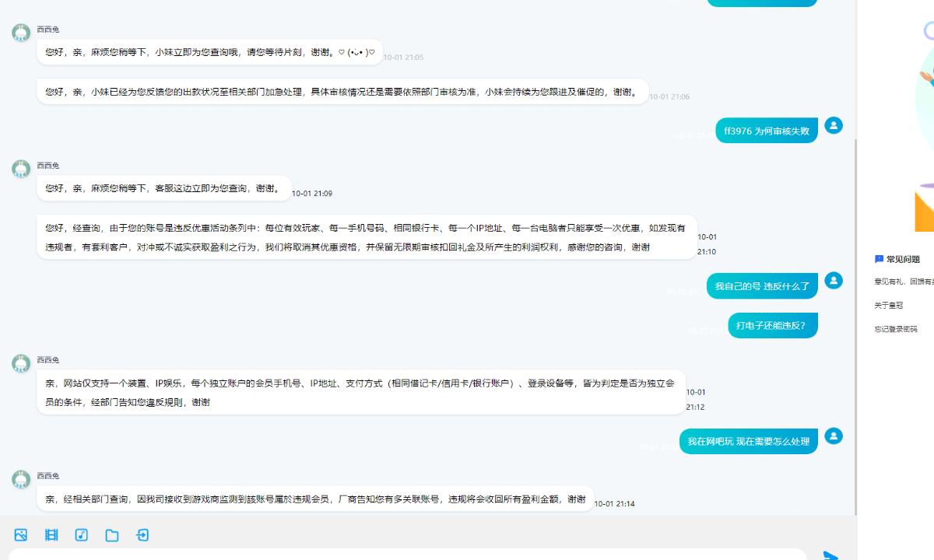Open the 关于皇冠 FAQ link
The image size is (934, 560).
pyautogui.click(x=889, y=305)
